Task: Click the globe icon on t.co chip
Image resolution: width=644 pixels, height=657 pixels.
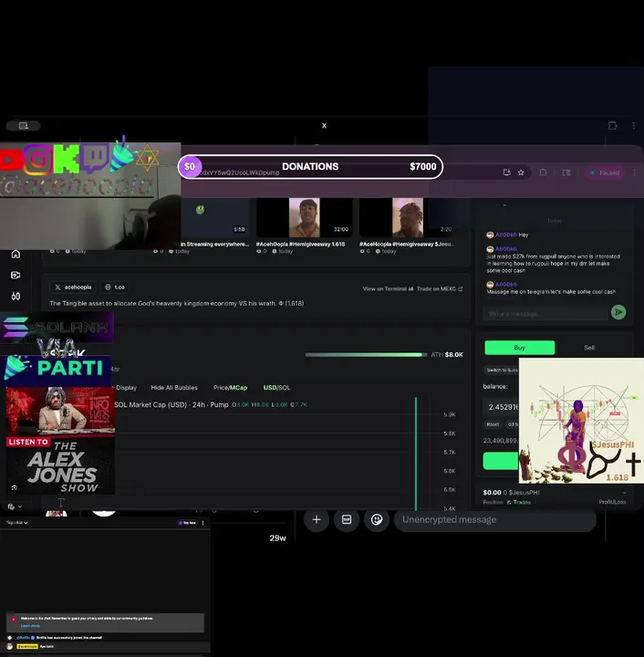Action: tap(108, 287)
